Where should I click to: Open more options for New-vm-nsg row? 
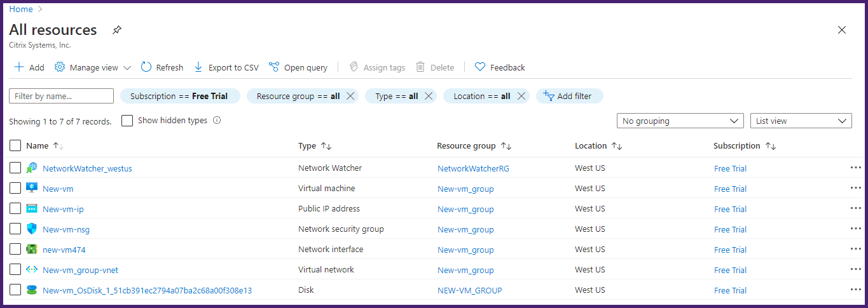click(855, 229)
